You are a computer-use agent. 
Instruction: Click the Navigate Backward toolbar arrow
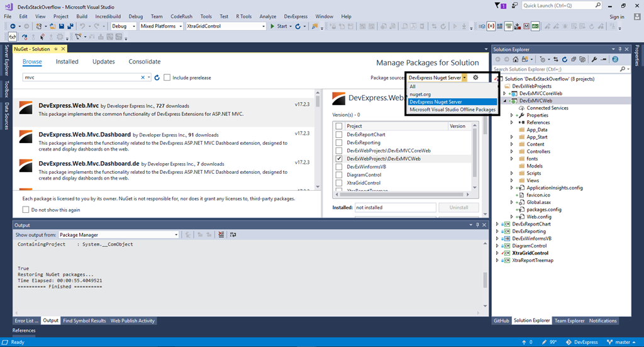pos(13,26)
